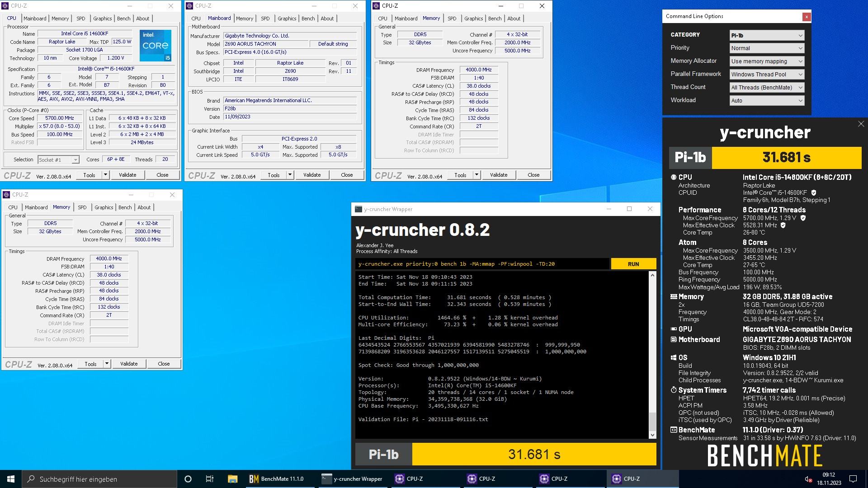Image resolution: width=868 pixels, height=488 pixels.
Task: Click the y-cruncher command line field
Action: click(x=482, y=264)
